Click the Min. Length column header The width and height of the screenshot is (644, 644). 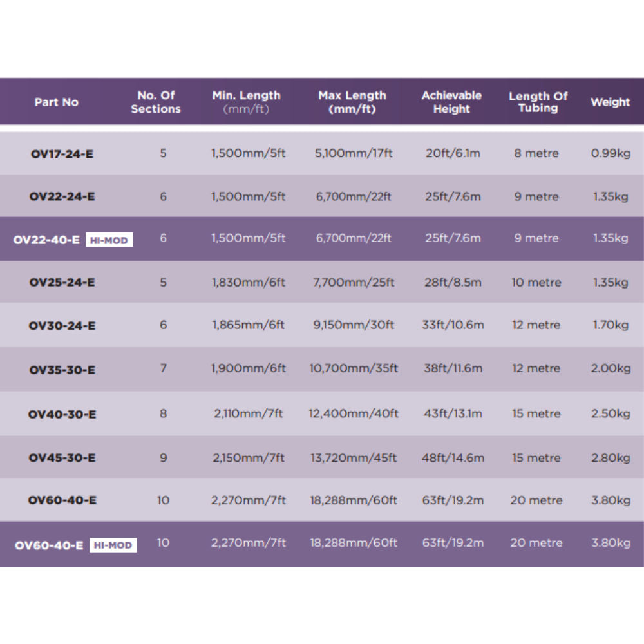pyautogui.click(x=246, y=102)
